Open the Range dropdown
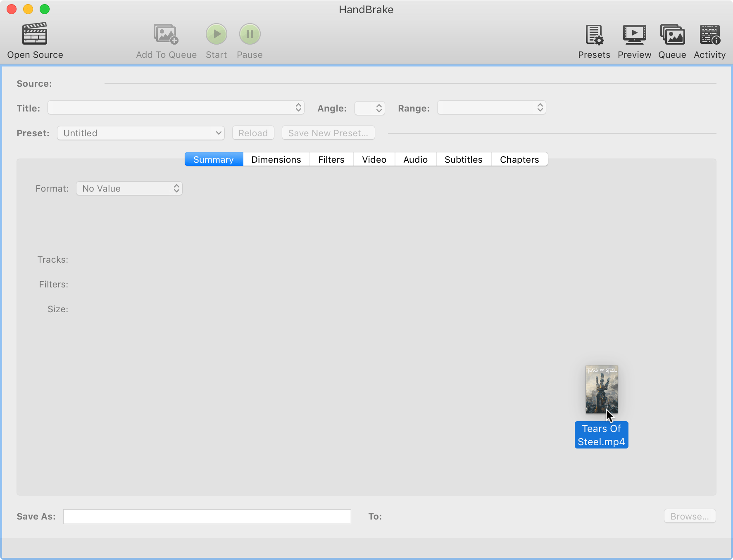733x560 pixels. tap(491, 108)
